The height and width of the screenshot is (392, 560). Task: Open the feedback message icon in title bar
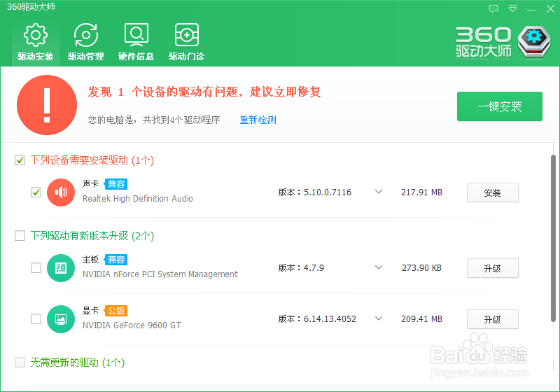click(x=493, y=8)
